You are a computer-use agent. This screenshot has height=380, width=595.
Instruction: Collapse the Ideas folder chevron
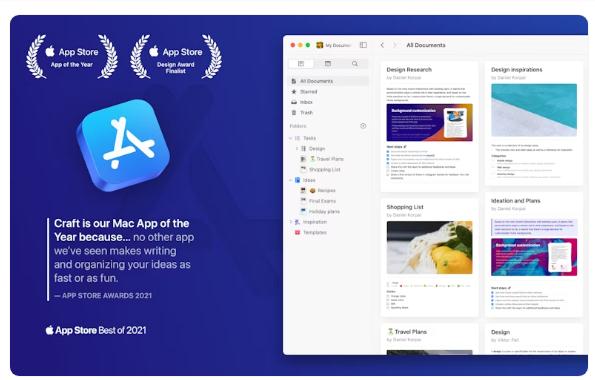click(291, 180)
